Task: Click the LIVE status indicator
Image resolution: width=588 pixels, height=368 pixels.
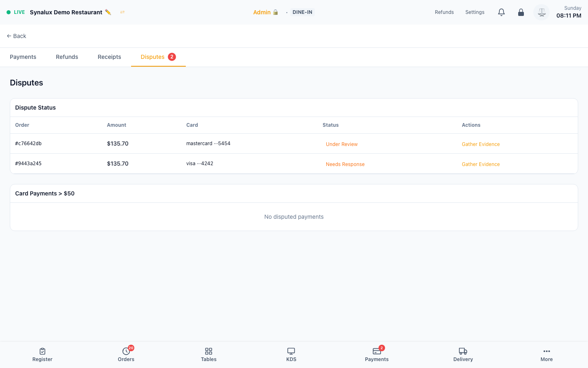Action: pyautogui.click(x=16, y=12)
